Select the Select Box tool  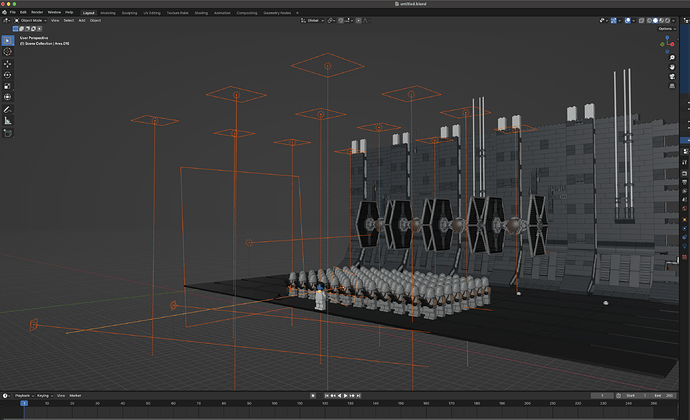7,41
